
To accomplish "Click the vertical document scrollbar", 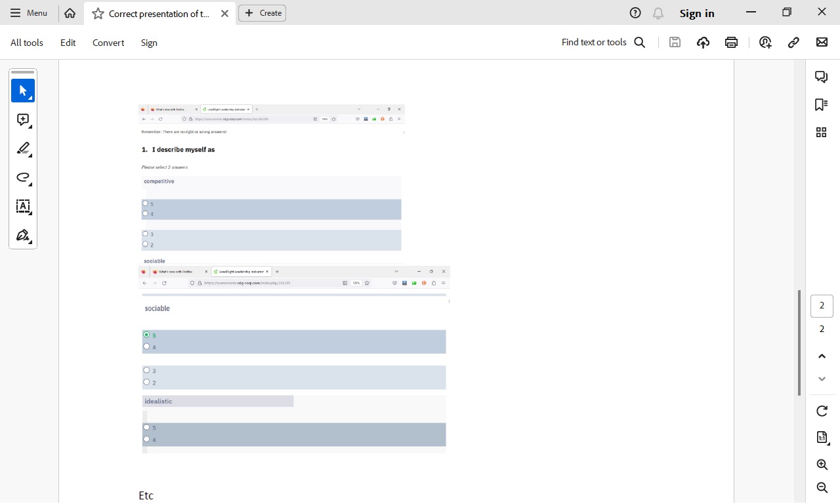I will pos(799,343).
